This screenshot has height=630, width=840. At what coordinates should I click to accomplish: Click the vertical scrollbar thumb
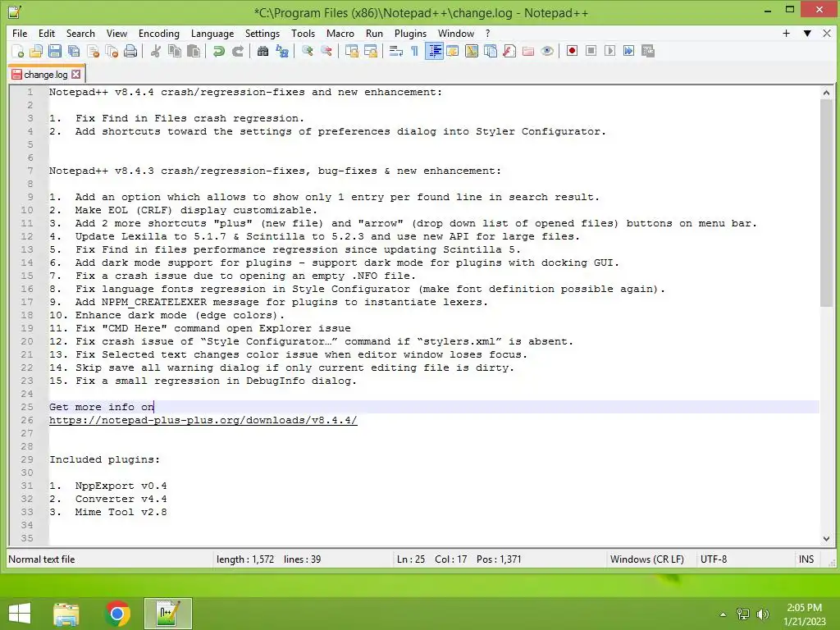coord(826,203)
